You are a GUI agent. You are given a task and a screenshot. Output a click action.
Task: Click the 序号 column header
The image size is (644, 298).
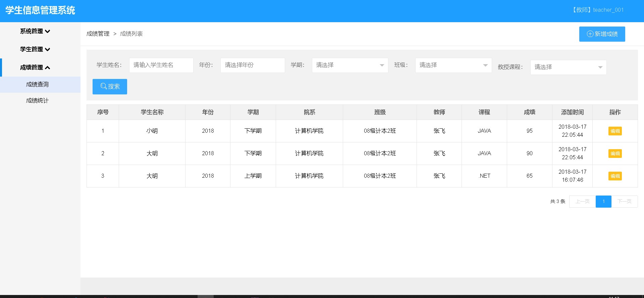103,112
